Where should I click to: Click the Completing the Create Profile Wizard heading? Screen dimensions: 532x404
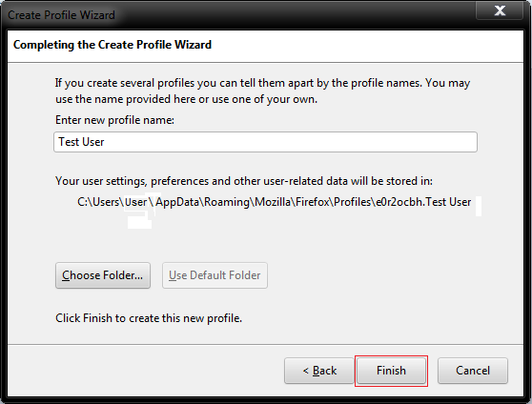click(x=113, y=45)
